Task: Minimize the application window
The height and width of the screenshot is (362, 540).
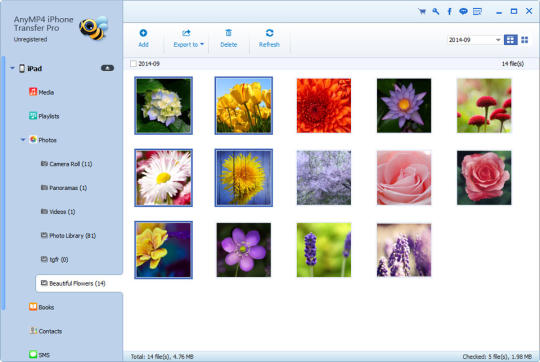Action: [499, 12]
